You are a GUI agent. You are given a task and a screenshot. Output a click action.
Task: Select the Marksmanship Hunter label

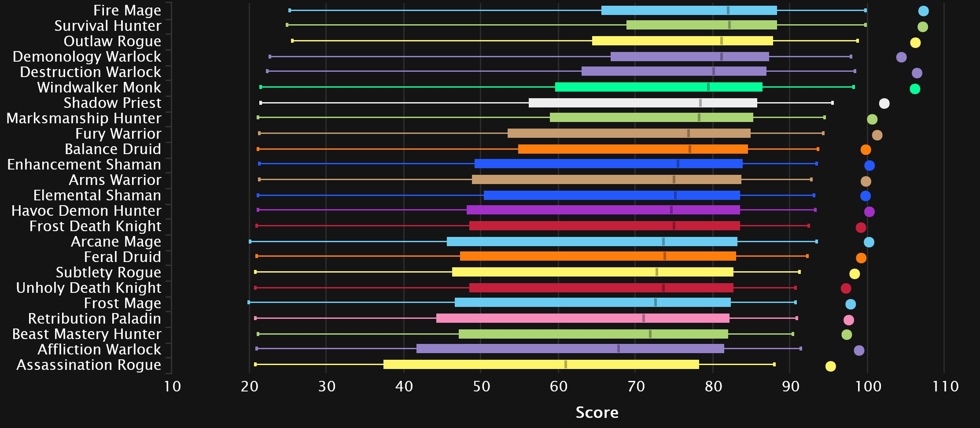coord(84,118)
